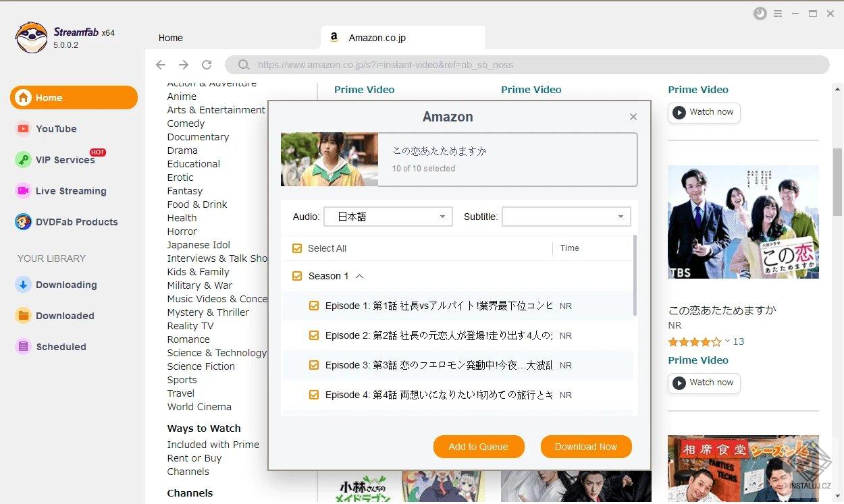Click the Episode 3 title text
This screenshot has height=504, width=844.
439,365
